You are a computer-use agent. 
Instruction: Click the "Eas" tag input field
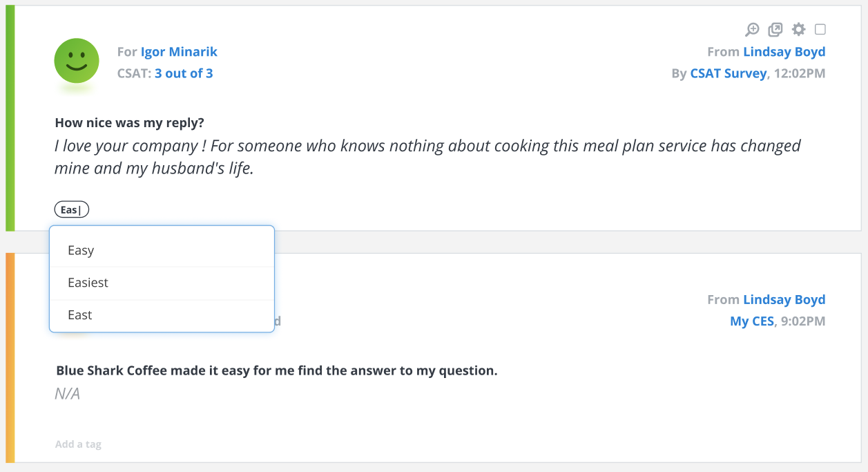pos(72,210)
